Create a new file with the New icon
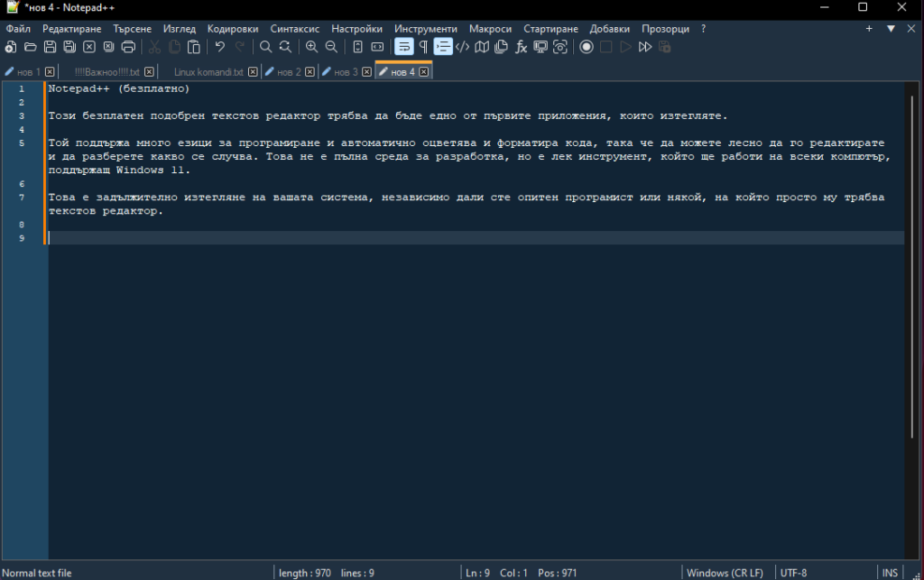This screenshot has width=924, height=580. tap(11, 47)
